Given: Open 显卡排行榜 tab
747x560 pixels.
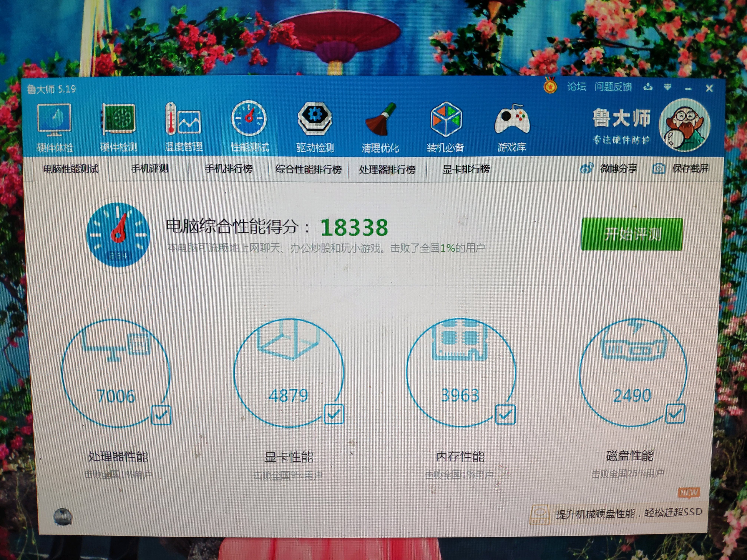Looking at the screenshot, I should pos(466,169).
